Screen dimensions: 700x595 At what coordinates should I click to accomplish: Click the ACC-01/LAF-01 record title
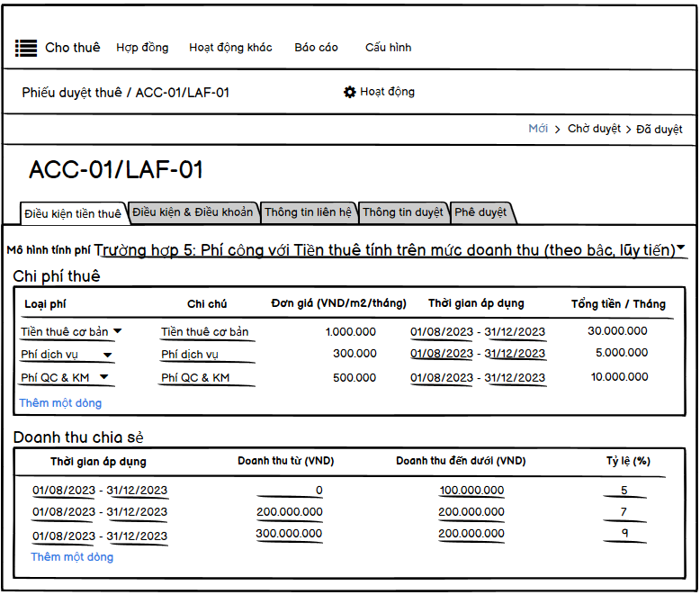tap(116, 170)
